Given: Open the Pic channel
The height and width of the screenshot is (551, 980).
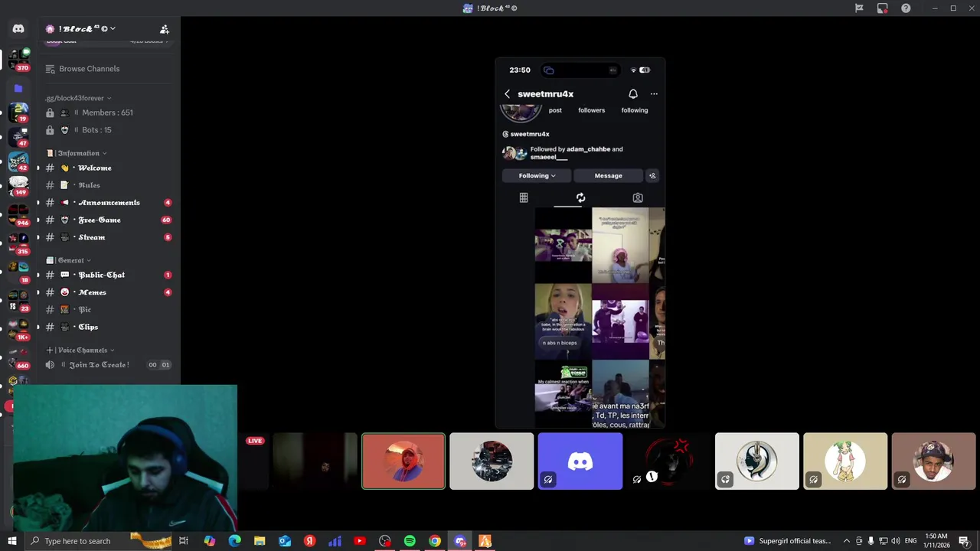Looking at the screenshot, I should 108,309.
